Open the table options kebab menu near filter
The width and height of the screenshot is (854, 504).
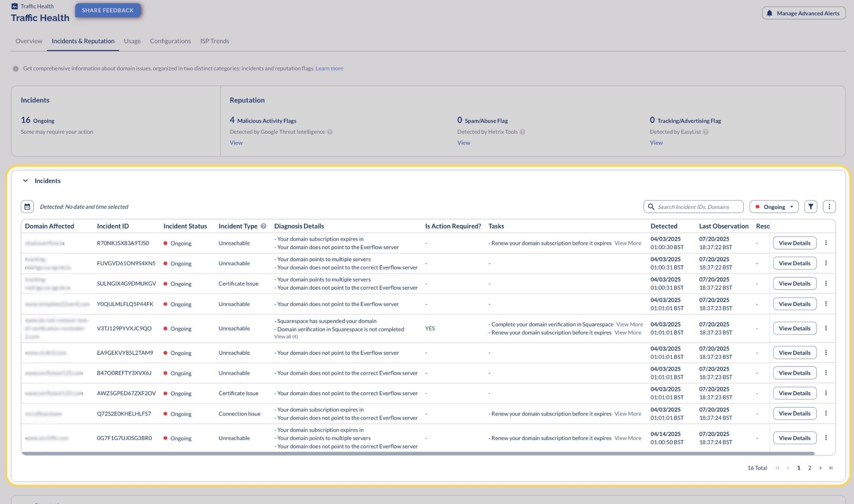829,207
